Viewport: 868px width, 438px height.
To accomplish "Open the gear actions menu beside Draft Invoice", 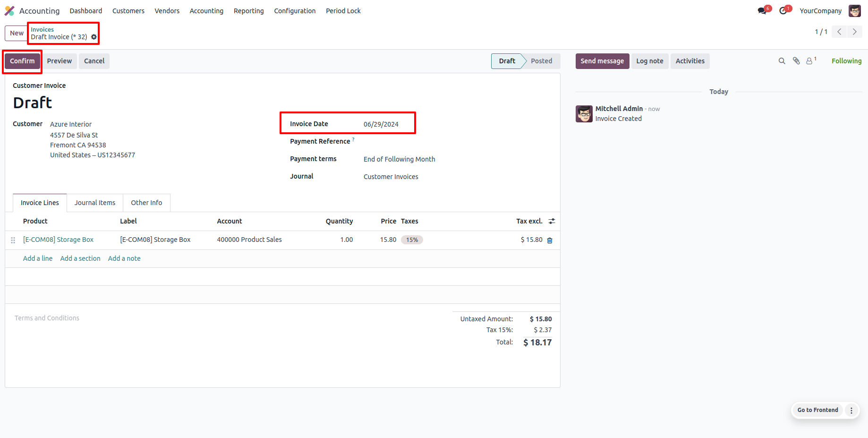I will [x=94, y=37].
